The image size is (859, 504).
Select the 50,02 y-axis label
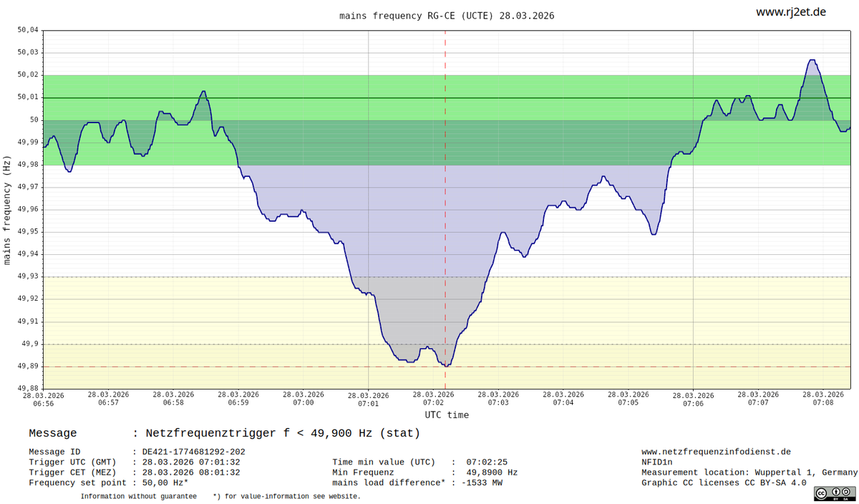[27, 74]
